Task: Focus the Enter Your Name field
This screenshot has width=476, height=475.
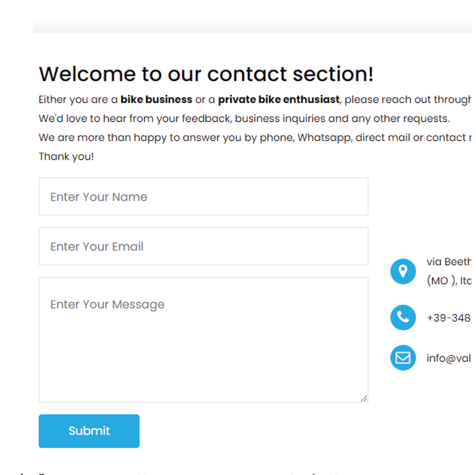Action: click(x=203, y=196)
